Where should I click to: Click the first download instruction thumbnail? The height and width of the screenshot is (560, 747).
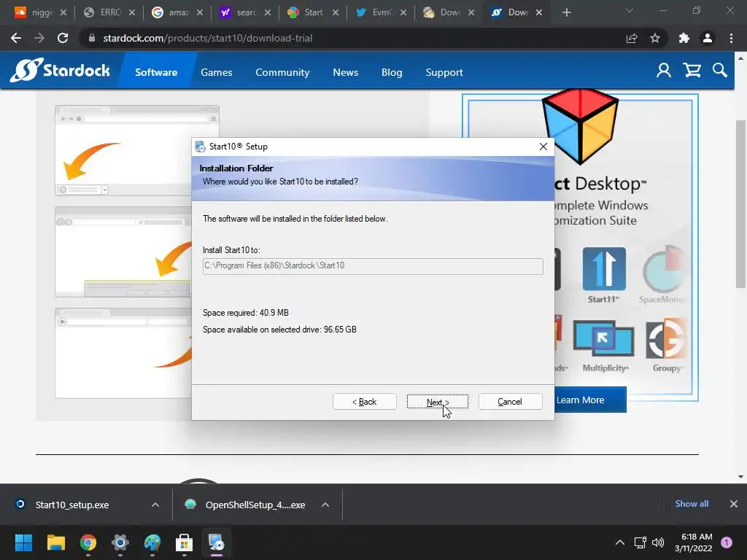(136, 150)
